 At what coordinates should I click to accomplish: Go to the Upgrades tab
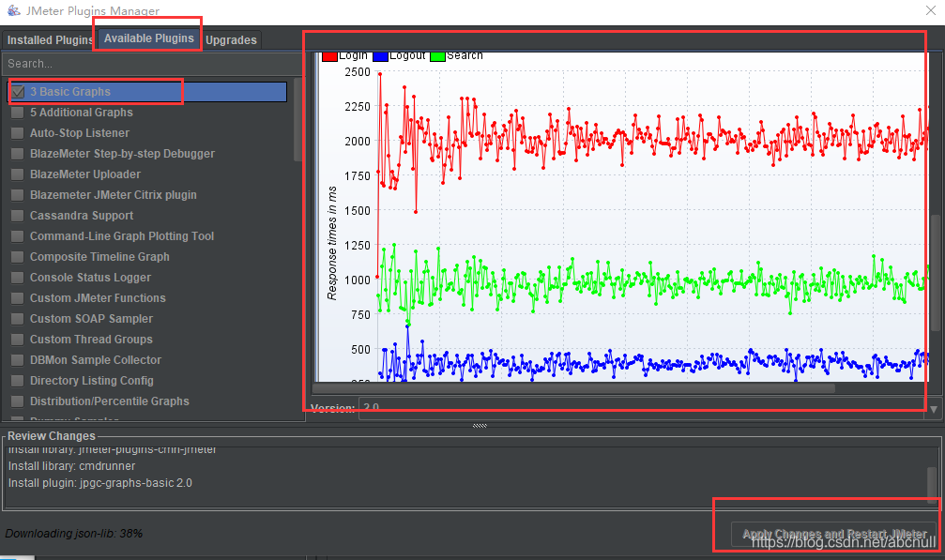coord(231,39)
